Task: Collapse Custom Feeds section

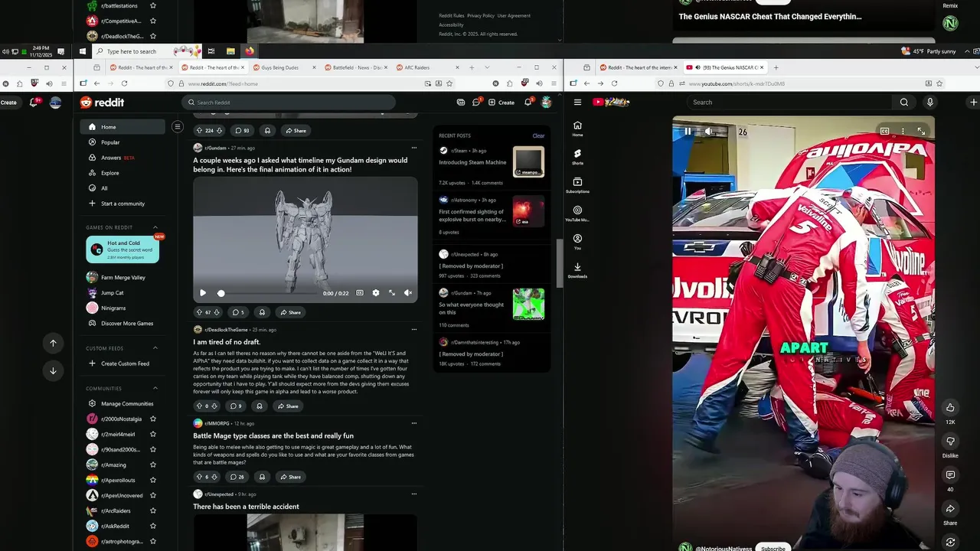Action: pyautogui.click(x=155, y=348)
